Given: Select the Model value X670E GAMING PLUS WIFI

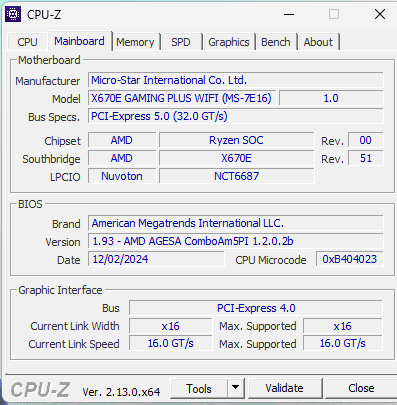Looking at the screenshot, I should click(182, 98).
